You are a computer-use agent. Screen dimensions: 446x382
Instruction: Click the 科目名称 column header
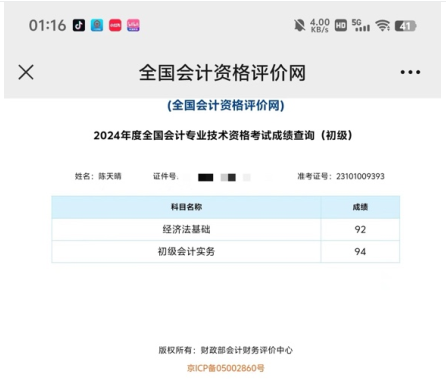[x=186, y=207]
